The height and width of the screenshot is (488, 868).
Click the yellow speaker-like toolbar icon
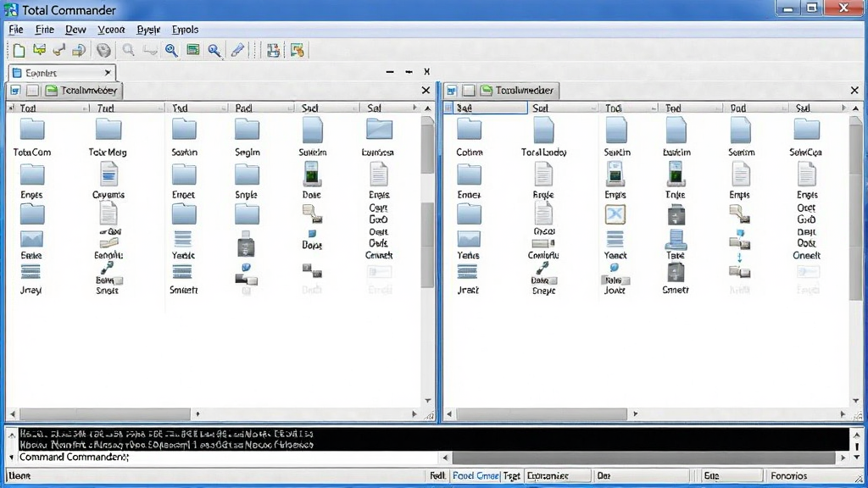tap(79, 50)
